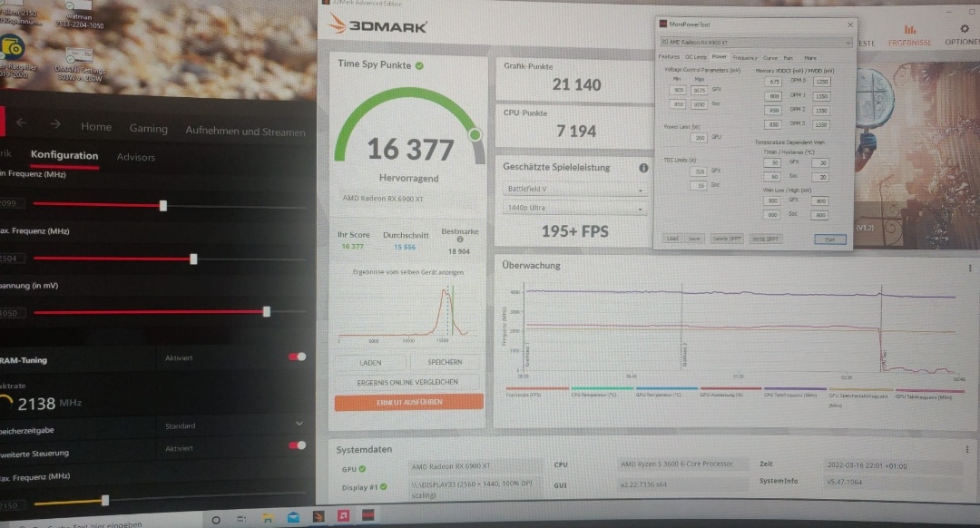Click the Max. Frequenz slider handle at 2504
The height and width of the screenshot is (528, 980).
coord(194,259)
